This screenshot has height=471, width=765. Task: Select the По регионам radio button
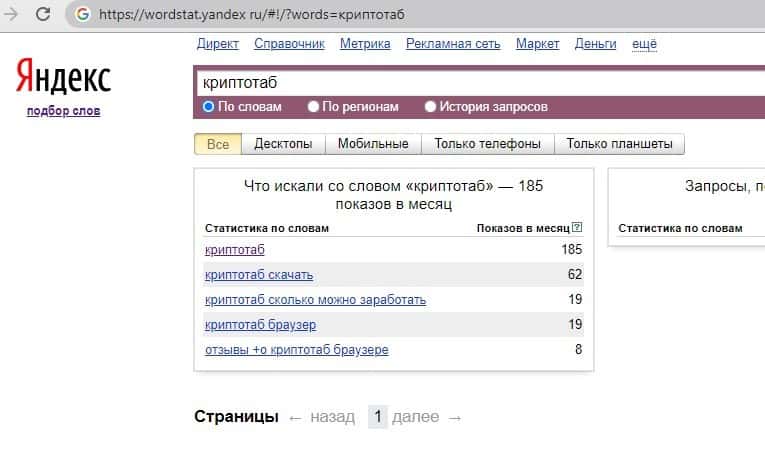pos(313,106)
